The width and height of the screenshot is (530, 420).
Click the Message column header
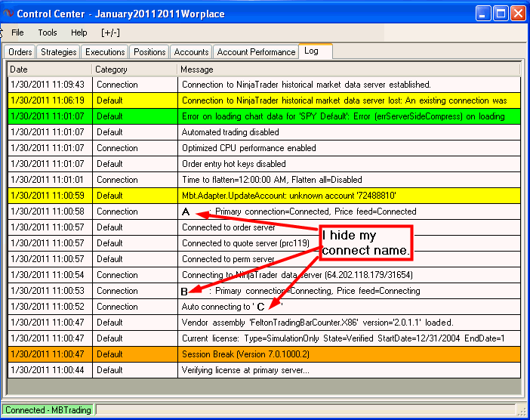click(x=349, y=69)
